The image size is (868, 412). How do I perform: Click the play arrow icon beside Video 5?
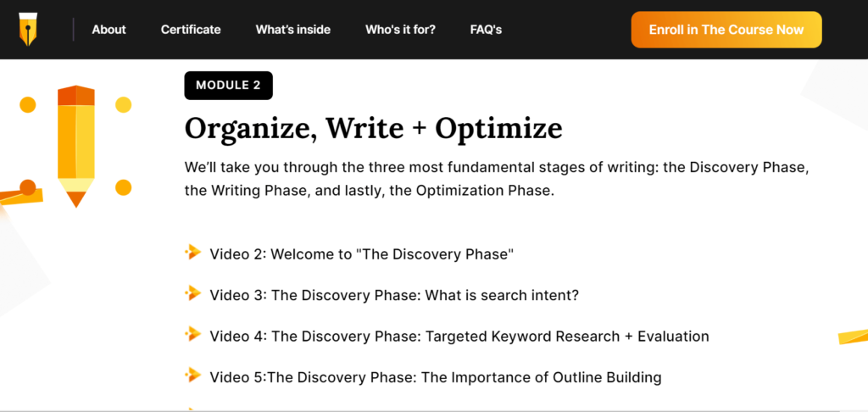(193, 376)
